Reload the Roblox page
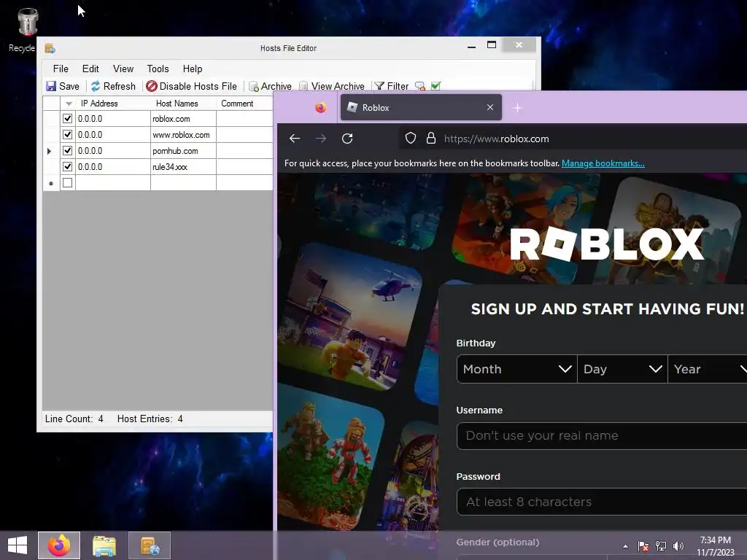747x560 pixels. 347,138
